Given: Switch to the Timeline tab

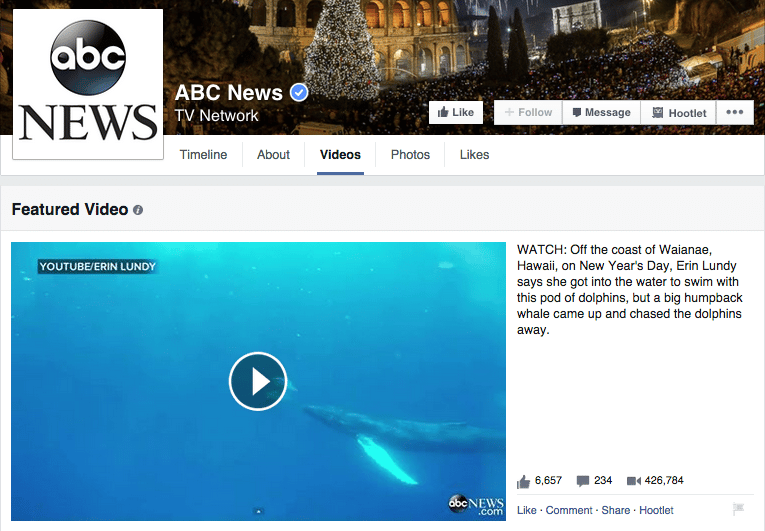Looking at the screenshot, I should click(x=203, y=155).
